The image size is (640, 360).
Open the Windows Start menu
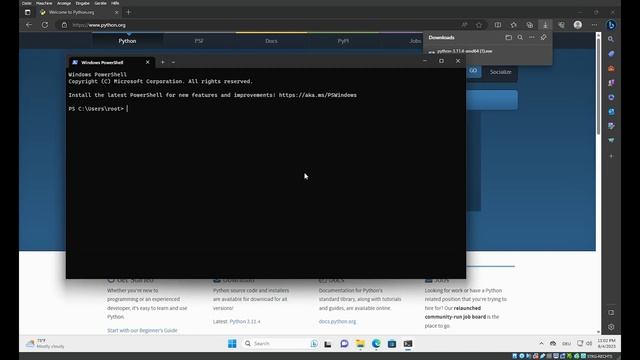pyautogui.click(x=232, y=344)
